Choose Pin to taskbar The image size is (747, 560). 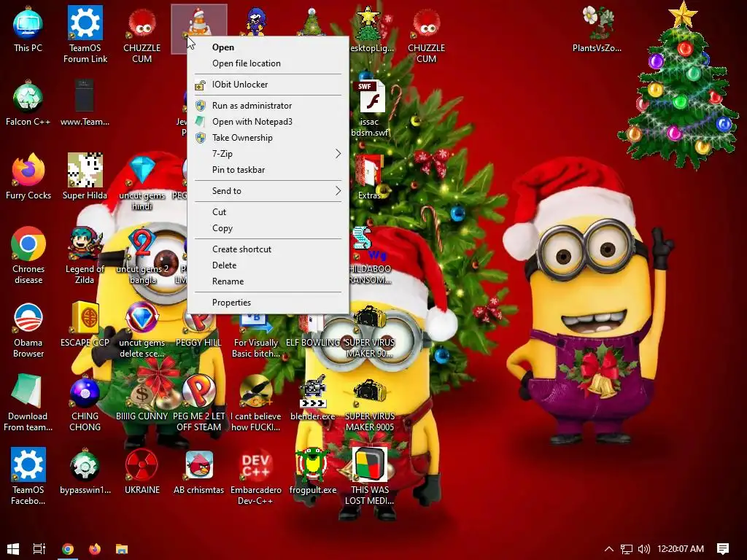click(268, 170)
